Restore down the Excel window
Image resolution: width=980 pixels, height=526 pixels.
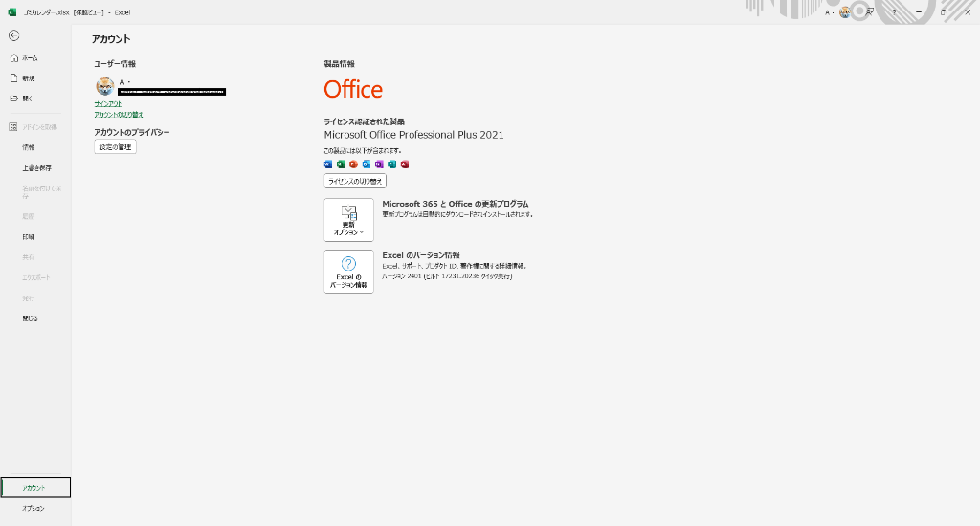[943, 11]
